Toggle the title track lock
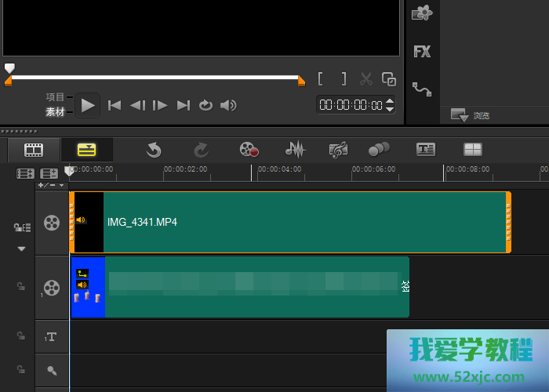The width and height of the screenshot is (549, 392). point(21,336)
